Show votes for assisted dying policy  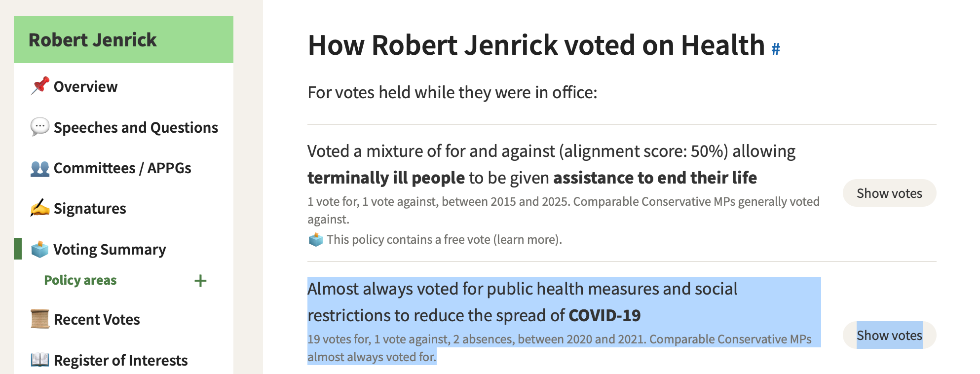click(889, 193)
